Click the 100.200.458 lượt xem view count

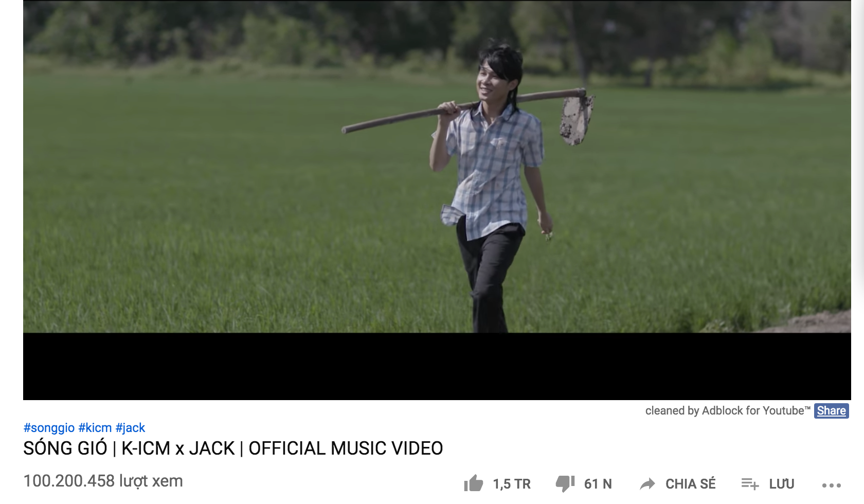tap(103, 481)
